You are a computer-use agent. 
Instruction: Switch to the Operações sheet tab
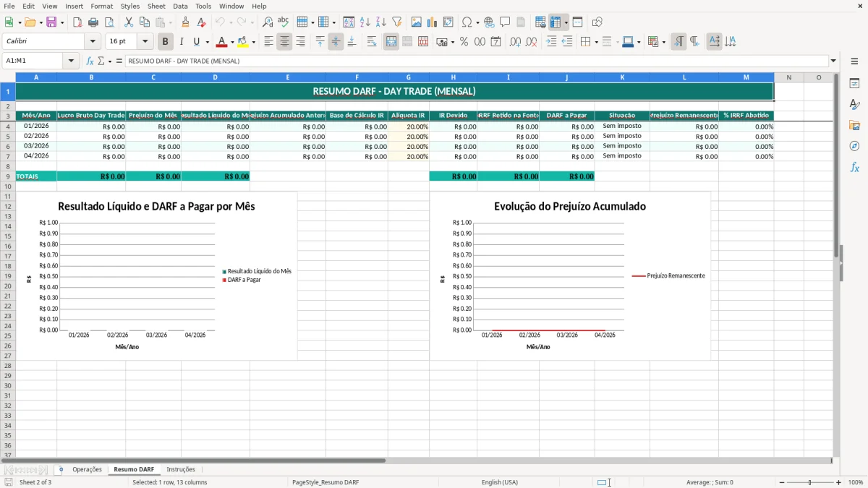pyautogui.click(x=88, y=469)
